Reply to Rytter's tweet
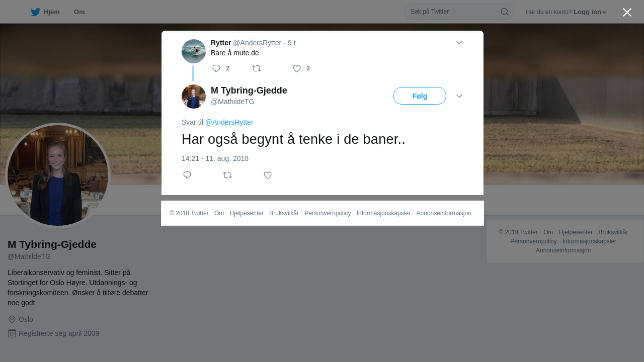Image resolution: width=644 pixels, height=362 pixels. 216,68
